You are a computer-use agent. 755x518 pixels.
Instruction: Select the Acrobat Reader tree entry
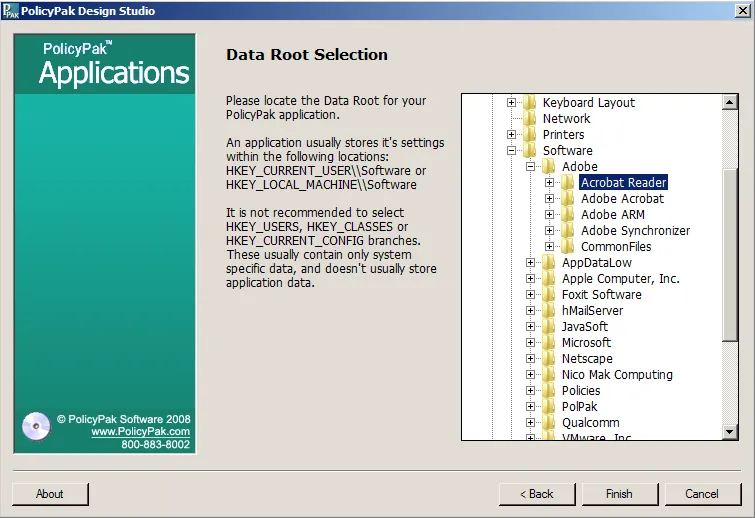[x=624, y=182]
